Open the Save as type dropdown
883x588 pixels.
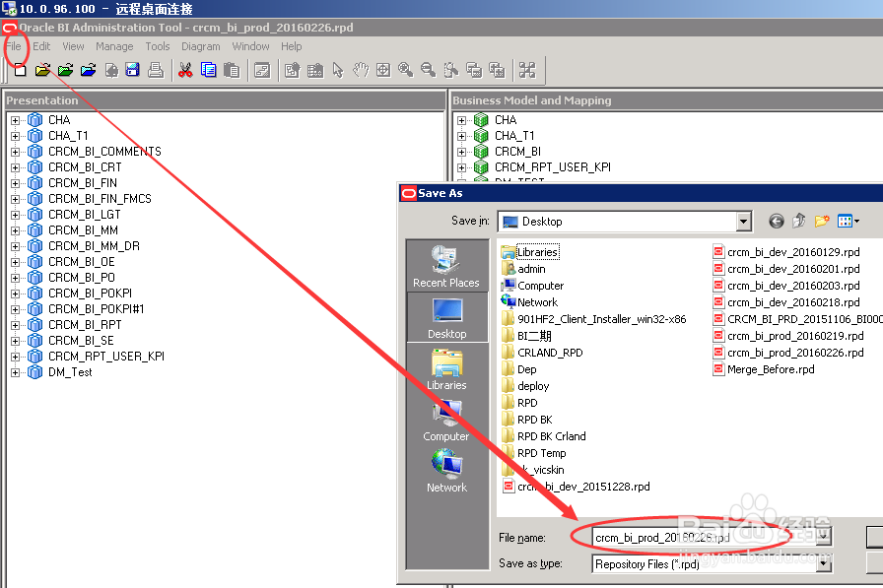(823, 563)
